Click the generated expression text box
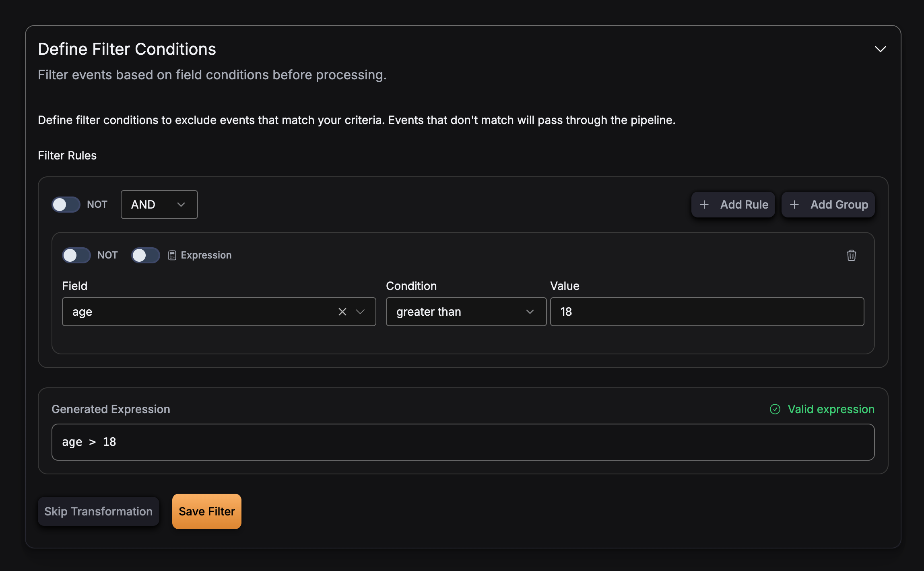This screenshot has height=571, width=924. pyautogui.click(x=463, y=442)
